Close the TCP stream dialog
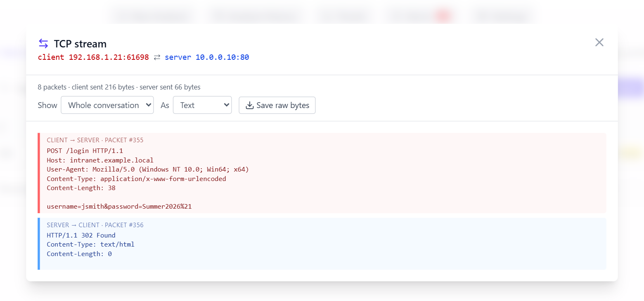Screen dimensions: 644x301 [599, 42]
